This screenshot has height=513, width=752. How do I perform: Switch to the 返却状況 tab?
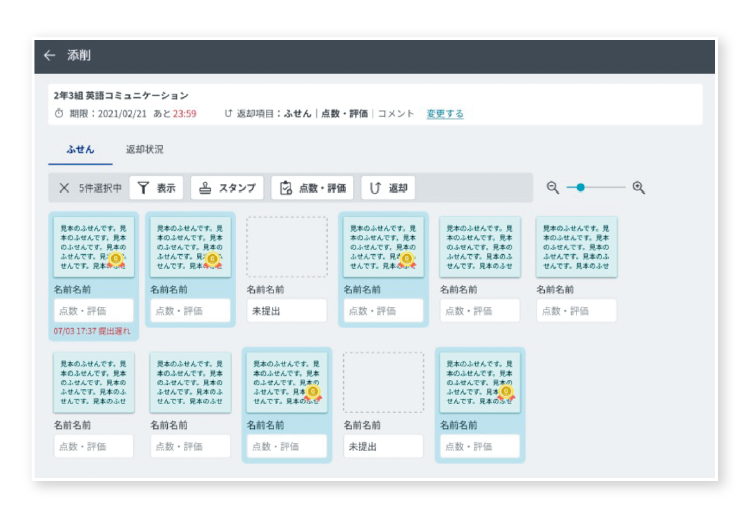click(x=144, y=150)
